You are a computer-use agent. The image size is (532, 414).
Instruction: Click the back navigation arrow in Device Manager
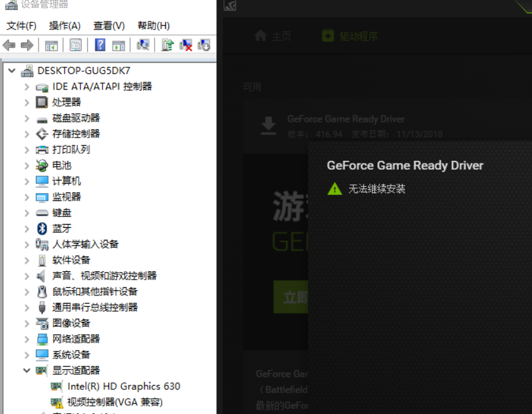coord(9,45)
